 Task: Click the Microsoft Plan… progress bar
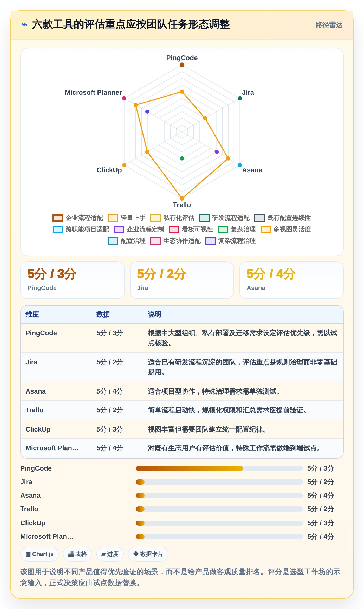tap(219, 537)
